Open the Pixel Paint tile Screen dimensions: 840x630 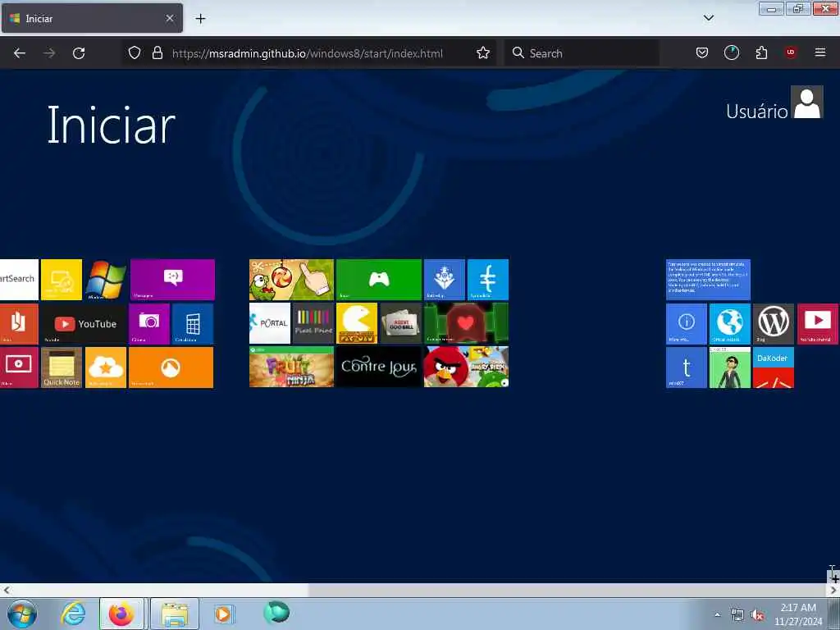313,323
